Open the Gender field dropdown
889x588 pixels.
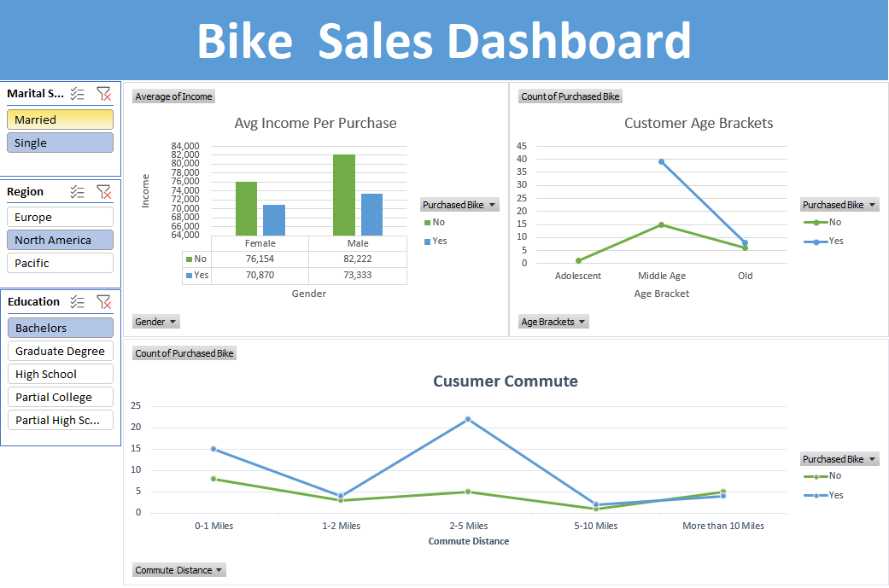(156, 322)
